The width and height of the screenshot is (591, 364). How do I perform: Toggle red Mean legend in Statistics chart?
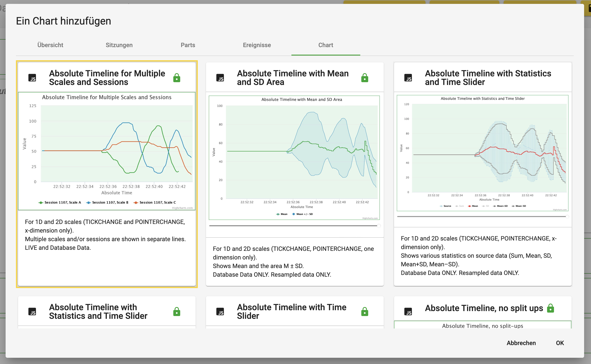pyautogui.click(x=473, y=206)
